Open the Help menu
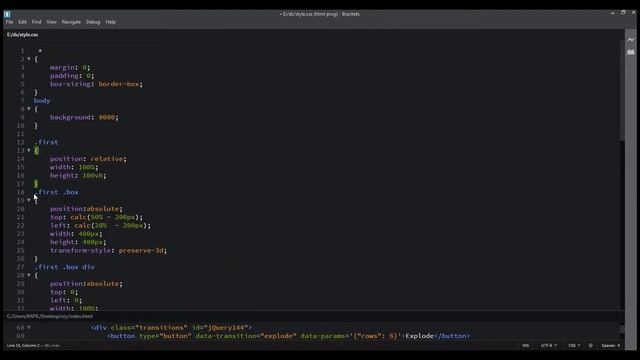 click(x=111, y=22)
